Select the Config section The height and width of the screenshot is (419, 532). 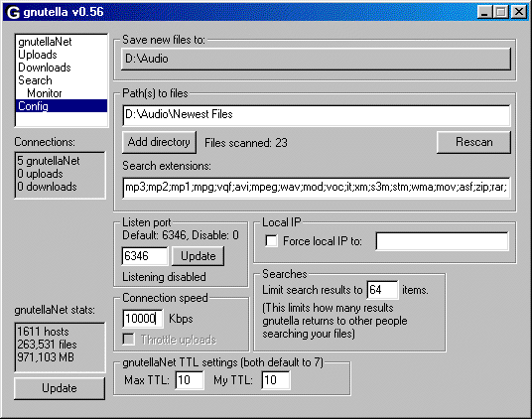[62, 106]
